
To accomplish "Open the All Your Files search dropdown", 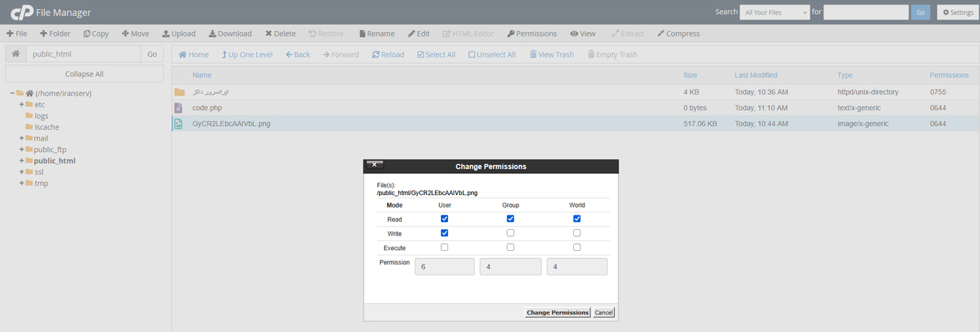I will pos(774,13).
